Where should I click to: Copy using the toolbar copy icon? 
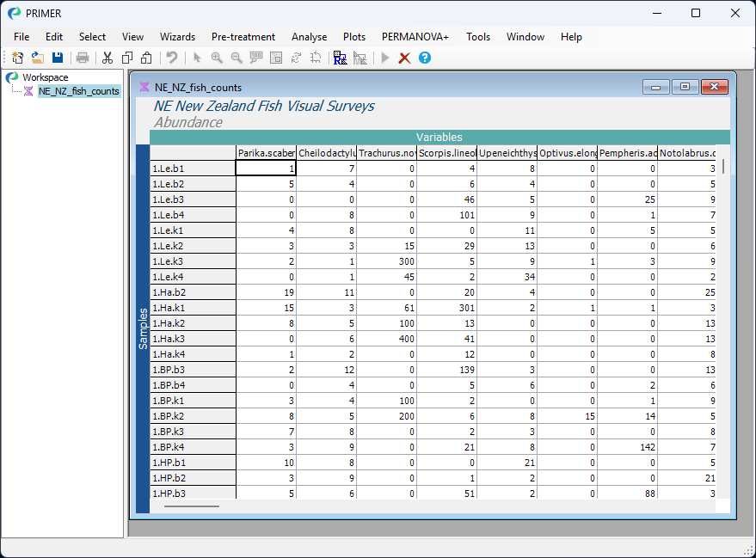[x=126, y=58]
